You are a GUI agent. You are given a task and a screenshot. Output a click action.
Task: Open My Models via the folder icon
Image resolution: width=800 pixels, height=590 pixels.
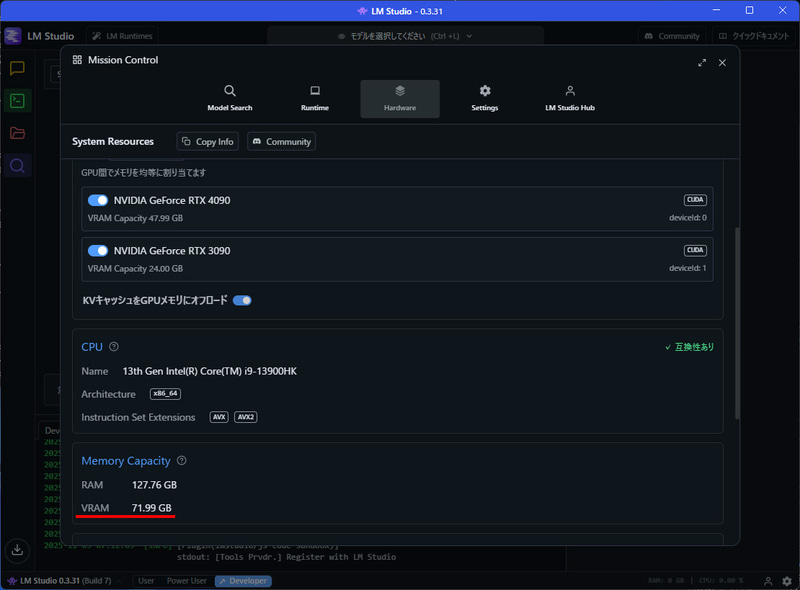point(16,133)
